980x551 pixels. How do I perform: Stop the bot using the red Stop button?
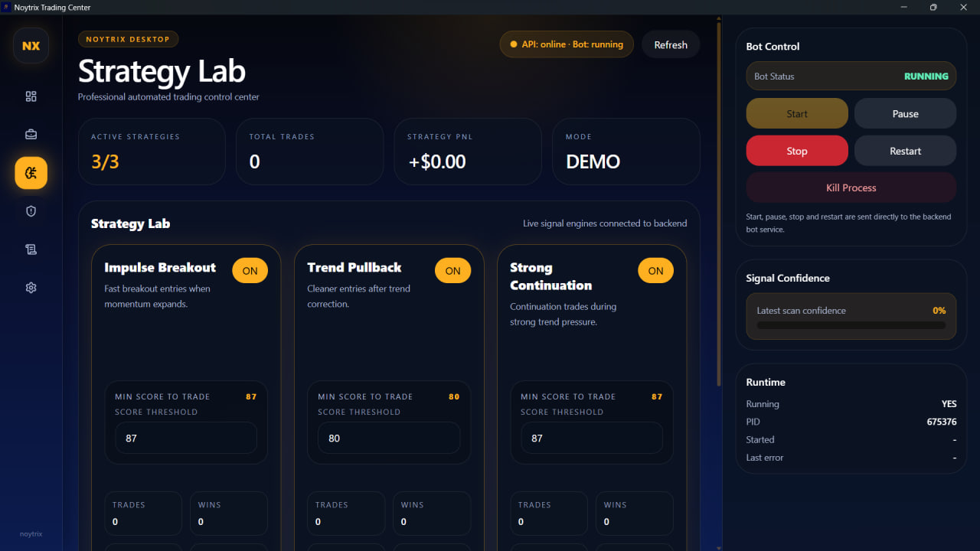797,151
